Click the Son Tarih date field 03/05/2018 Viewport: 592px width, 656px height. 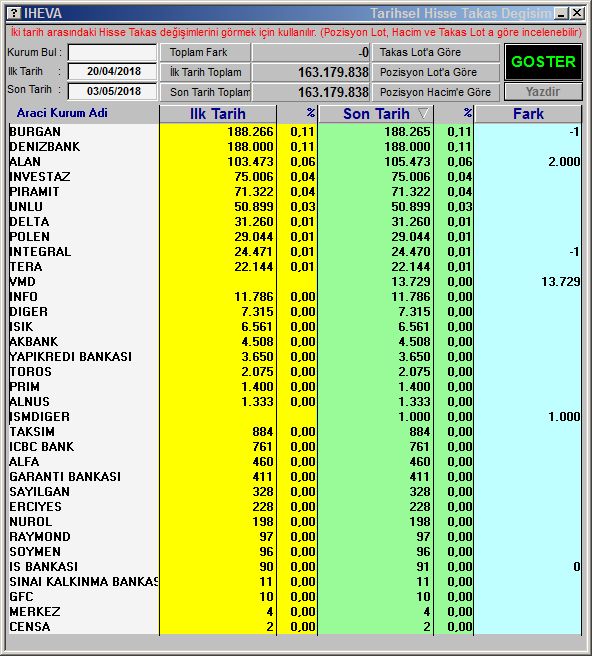click(113, 91)
